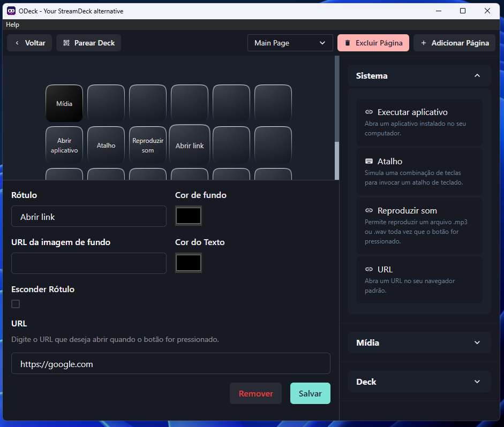Click the link icon next to the URL action
504x427 pixels.
(x=368, y=269)
